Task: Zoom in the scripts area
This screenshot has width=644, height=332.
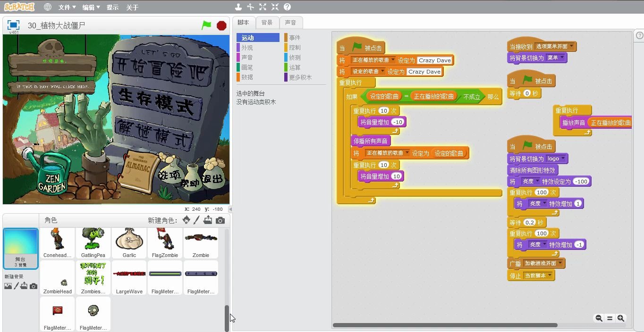Action: (x=621, y=318)
